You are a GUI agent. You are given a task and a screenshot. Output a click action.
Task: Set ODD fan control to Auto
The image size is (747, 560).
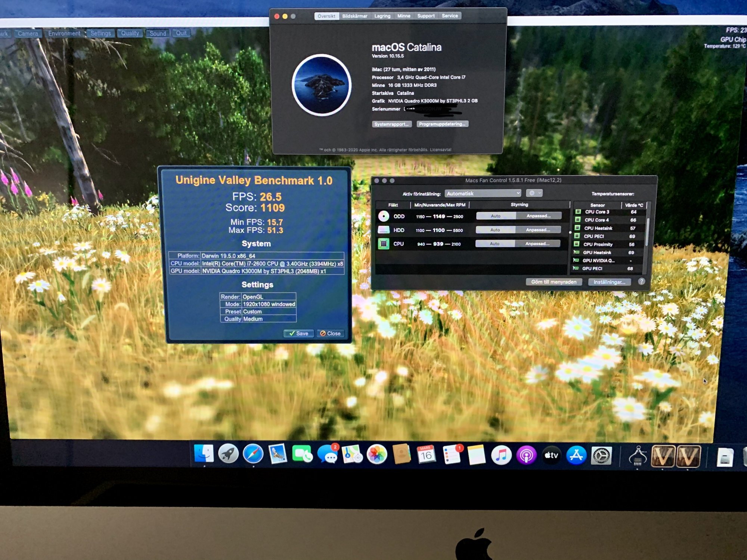(496, 216)
